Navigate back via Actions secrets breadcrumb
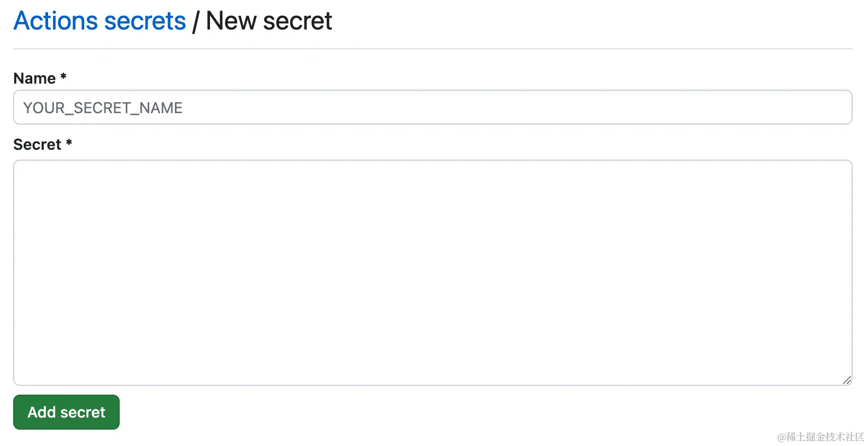This screenshot has width=868, height=446. point(99,20)
